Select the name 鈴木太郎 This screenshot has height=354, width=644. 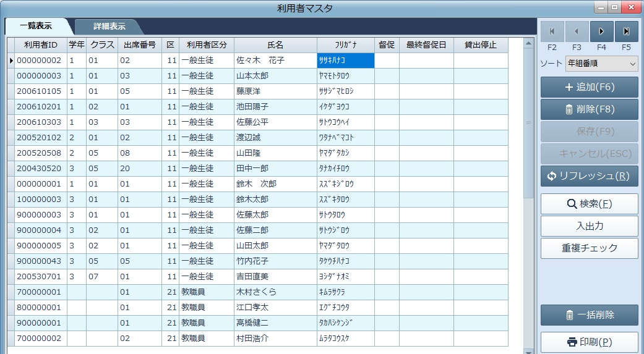point(275,200)
